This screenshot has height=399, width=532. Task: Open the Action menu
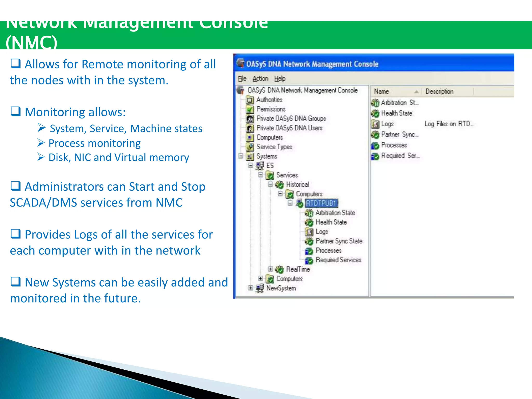point(260,78)
